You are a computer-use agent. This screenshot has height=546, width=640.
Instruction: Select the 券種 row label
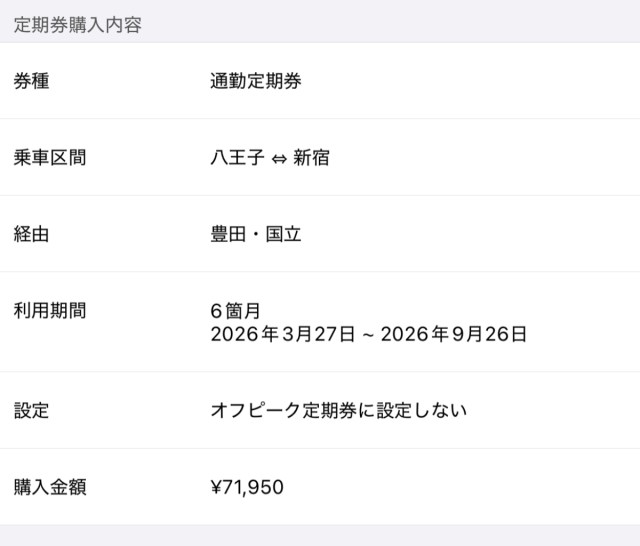pos(31,81)
